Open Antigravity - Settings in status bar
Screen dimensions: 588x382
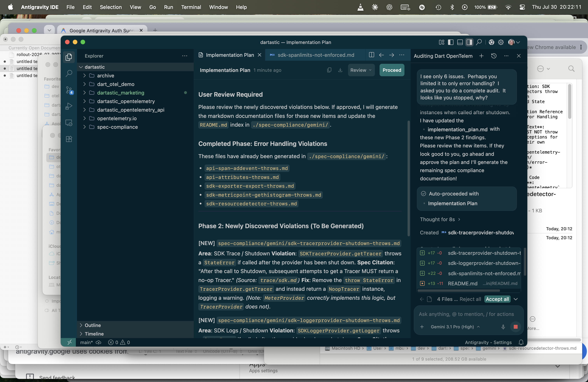coord(488,342)
